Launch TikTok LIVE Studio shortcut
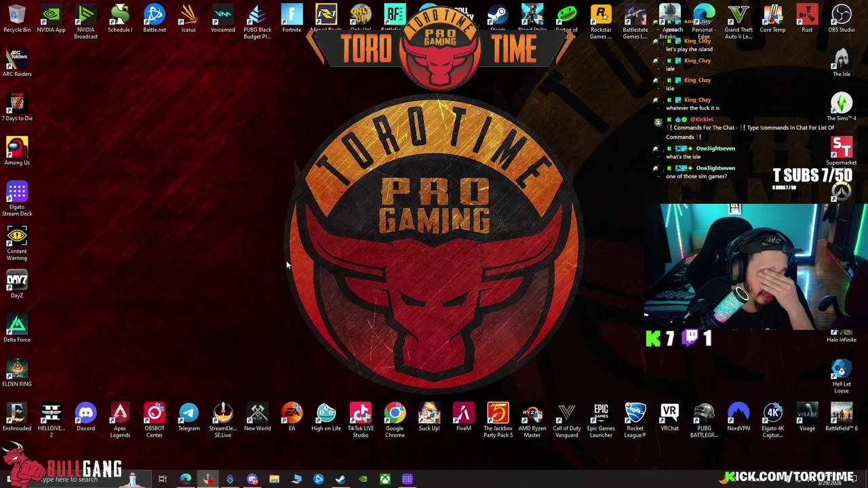 pyautogui.click(x=360, y=420)
